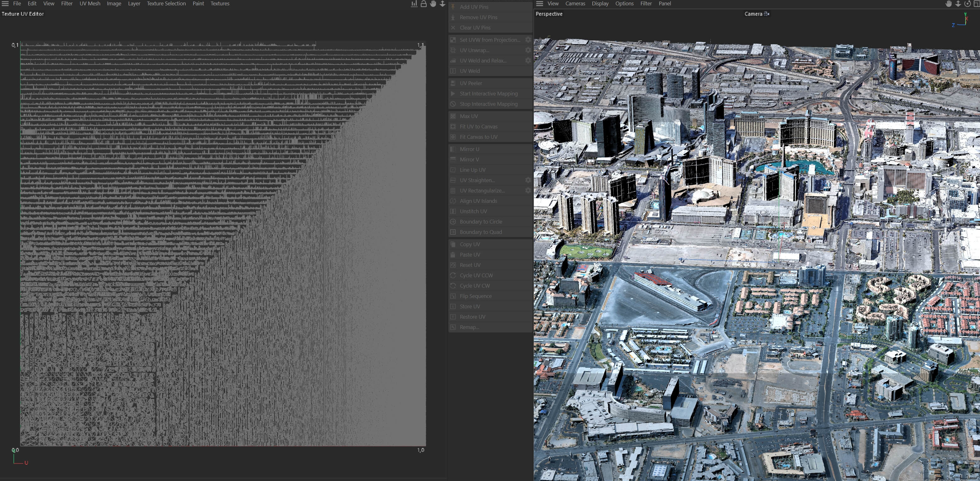Click the Clear UV Pins command
980x481 pixels.
[490, 27]
